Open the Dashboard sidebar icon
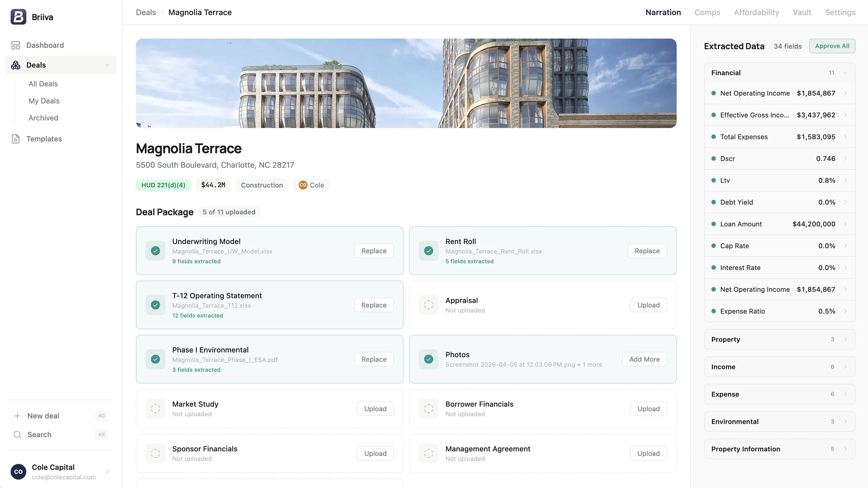This screenshot has width=868, height=488. coord(15,45)
